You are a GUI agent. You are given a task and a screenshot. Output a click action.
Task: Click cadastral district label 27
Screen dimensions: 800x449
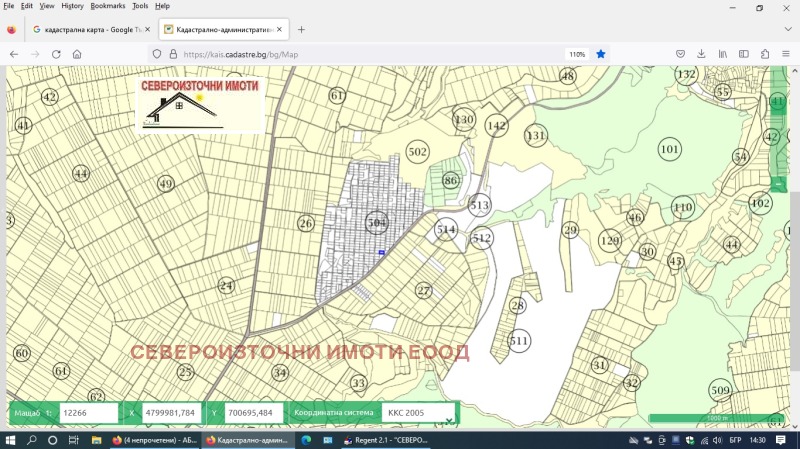pos(423,291)
